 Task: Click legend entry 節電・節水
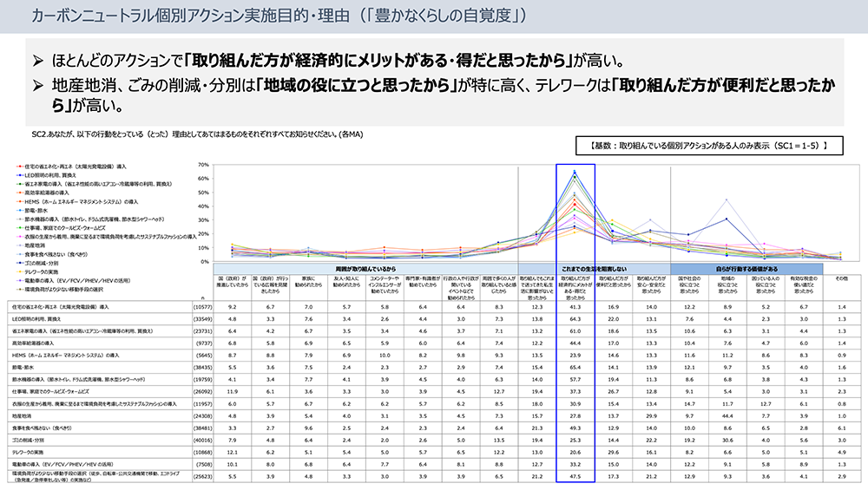[32, 211]
